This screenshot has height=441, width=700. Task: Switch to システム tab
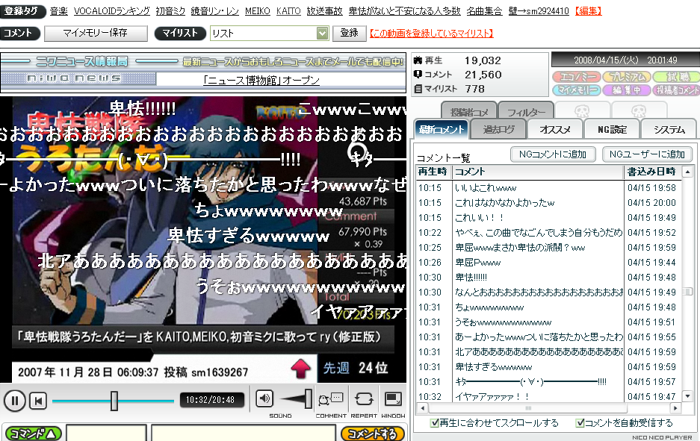[669, 130]
